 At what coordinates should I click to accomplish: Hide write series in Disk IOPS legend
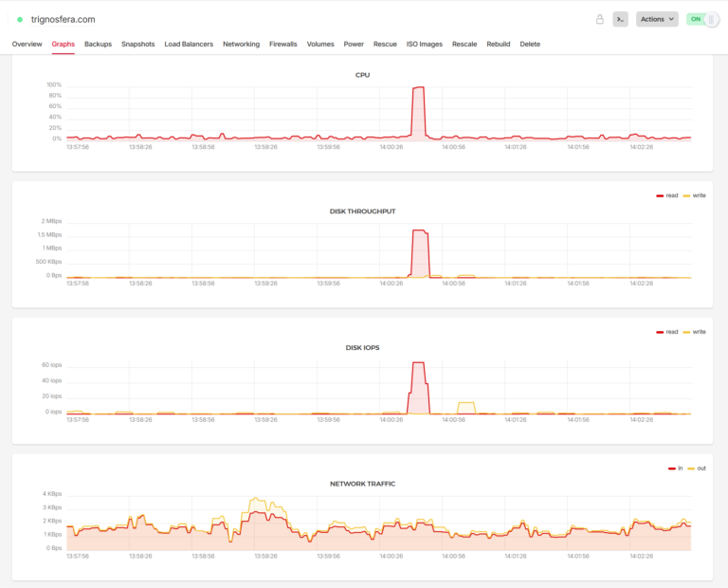[695, 332]
